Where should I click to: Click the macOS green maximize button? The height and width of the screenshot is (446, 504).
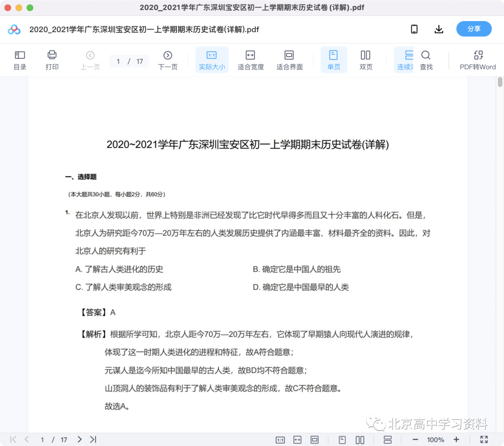[x=30, y=8]
